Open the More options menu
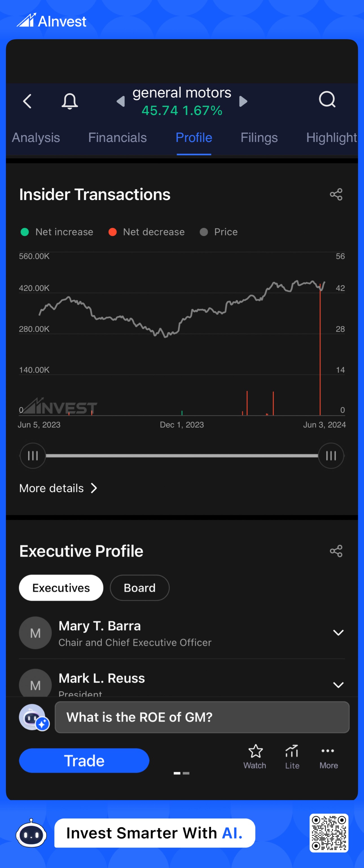 tap(328, 756)
